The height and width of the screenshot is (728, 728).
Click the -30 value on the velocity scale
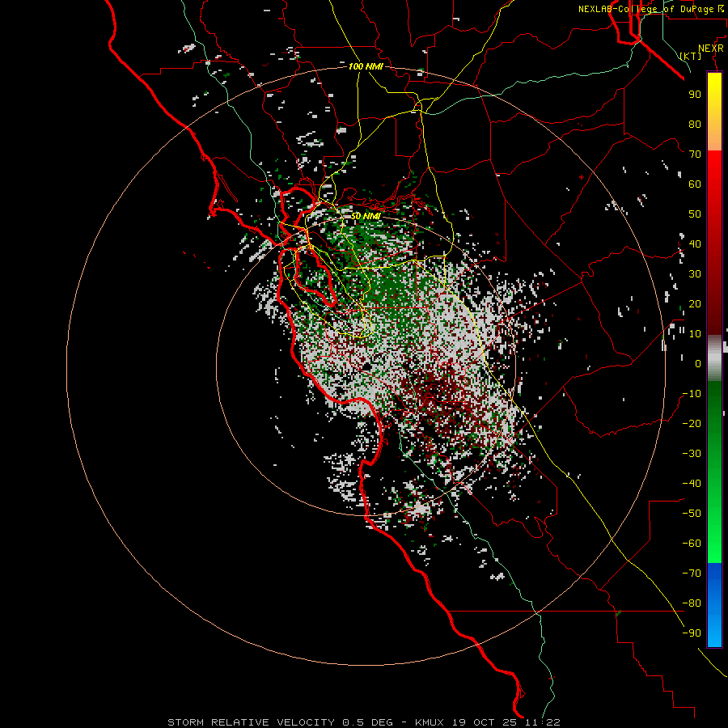tap(692, 454)
